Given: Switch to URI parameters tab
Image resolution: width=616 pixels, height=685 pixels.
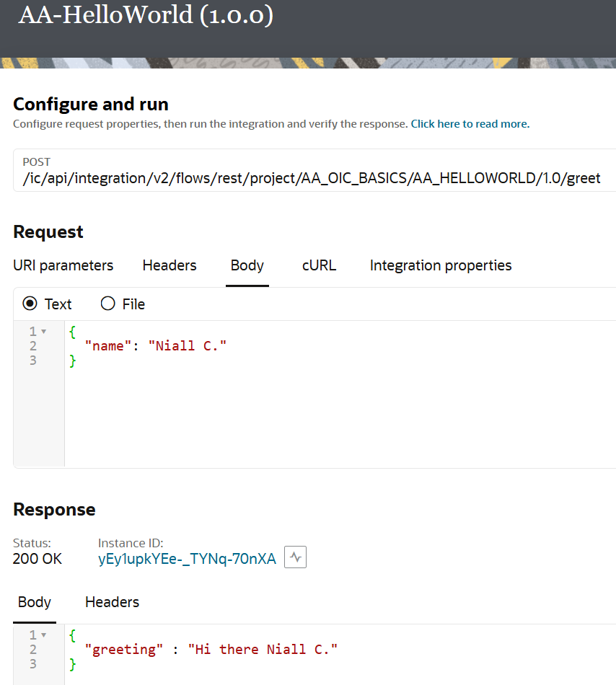Looking at the screenshot, I should point(63,265).
